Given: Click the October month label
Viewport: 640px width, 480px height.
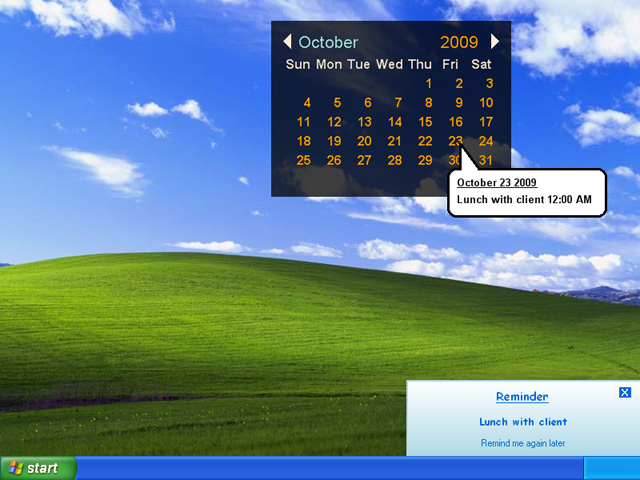Looking at the screenshot, I should click(x=328, y=42).
